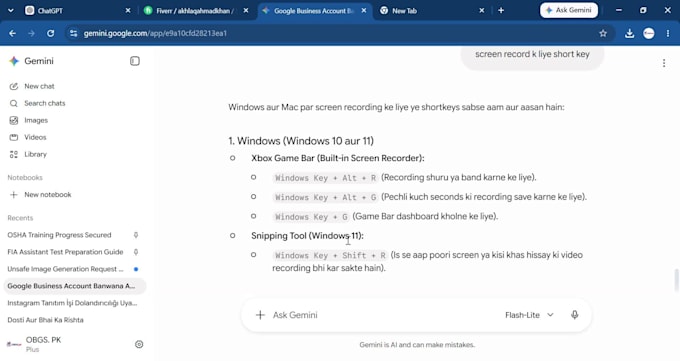Bookmark this page with star icon
Screen dimensions: 680x361
coord(603,33)
